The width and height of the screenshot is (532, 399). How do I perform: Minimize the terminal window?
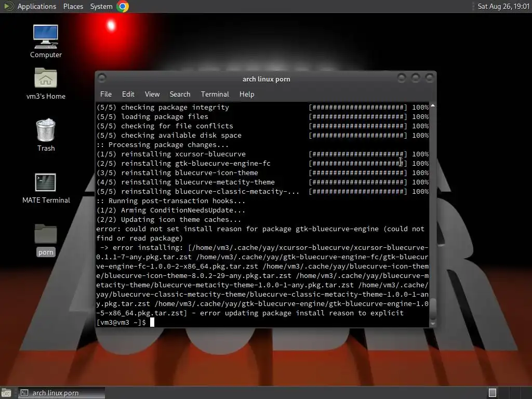pos(402,78)
